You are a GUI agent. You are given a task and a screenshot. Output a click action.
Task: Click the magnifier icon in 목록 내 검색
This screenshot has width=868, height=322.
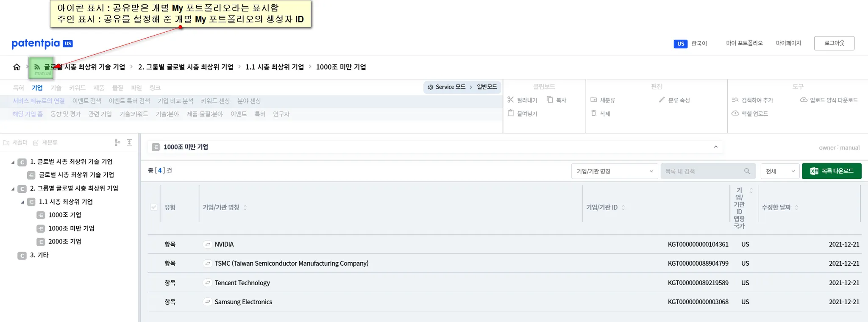tap(747, 171)
